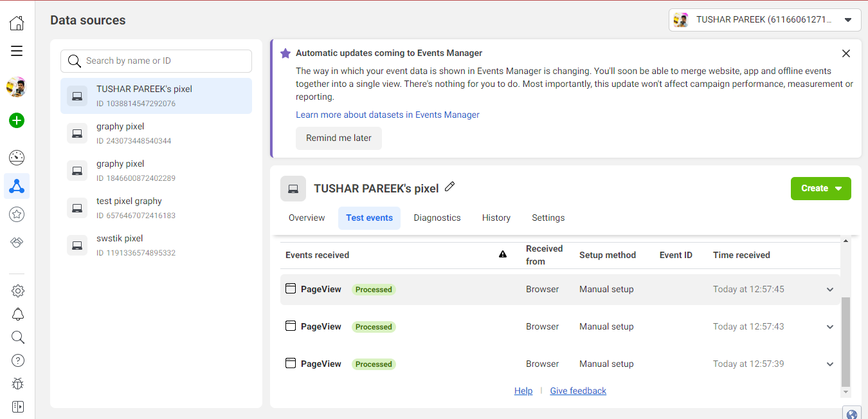Open the Help question mark icon
The height and width of the screenshot is (419, 868).
click(17, 360)
